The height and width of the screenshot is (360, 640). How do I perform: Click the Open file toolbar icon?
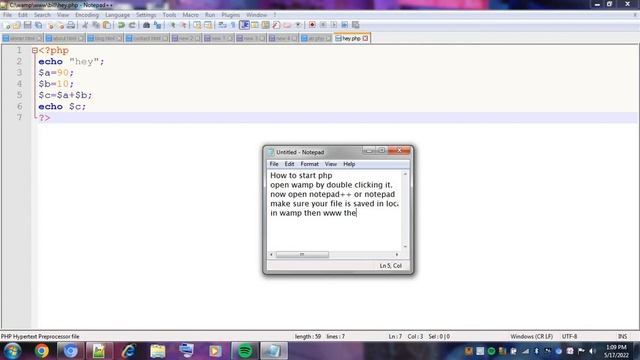coord(16,25)
